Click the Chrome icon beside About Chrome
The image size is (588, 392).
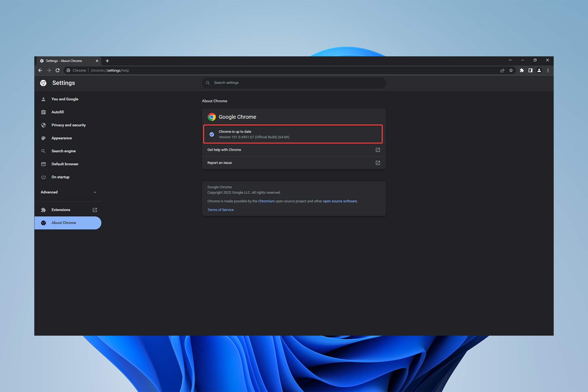coord(43,223)
